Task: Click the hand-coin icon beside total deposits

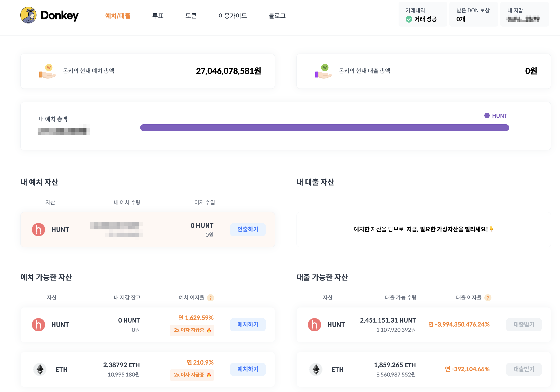Action: click(x=47, y=71)
